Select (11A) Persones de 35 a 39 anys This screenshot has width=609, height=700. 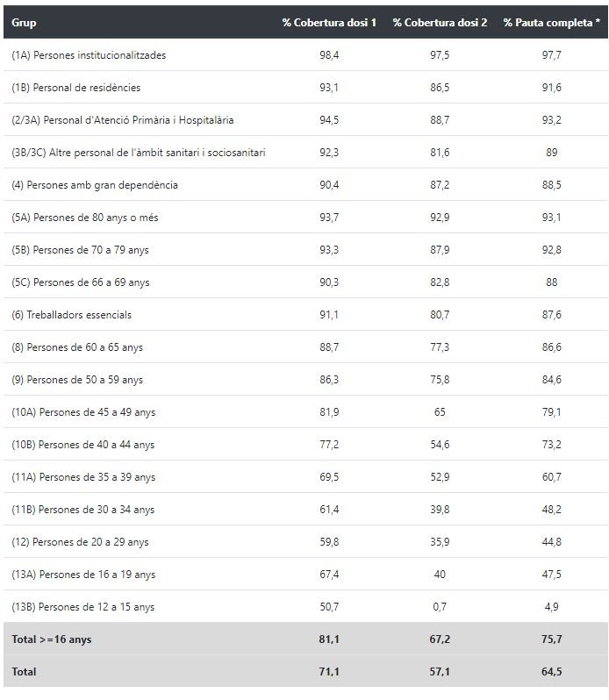pyautogui.click(x=83, y=477)
